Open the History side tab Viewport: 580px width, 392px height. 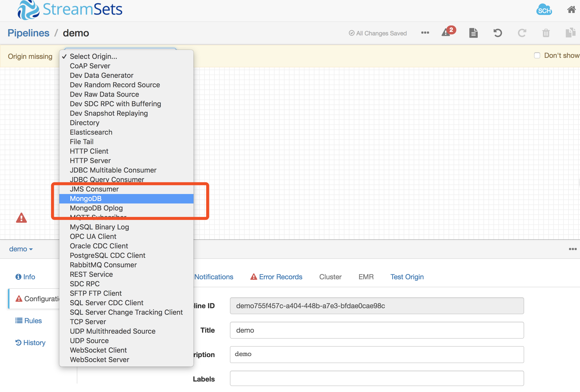[x=30, y=343]
